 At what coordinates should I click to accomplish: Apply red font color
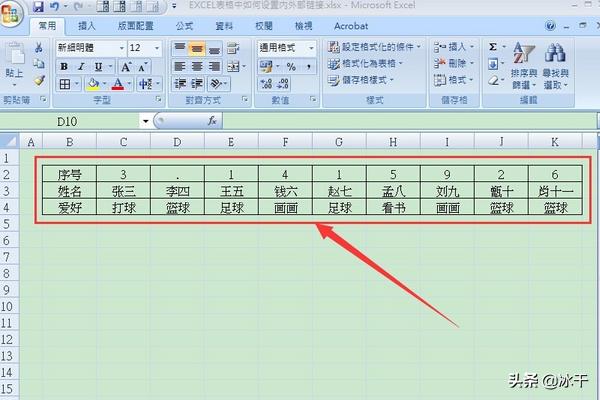(118, 84)
